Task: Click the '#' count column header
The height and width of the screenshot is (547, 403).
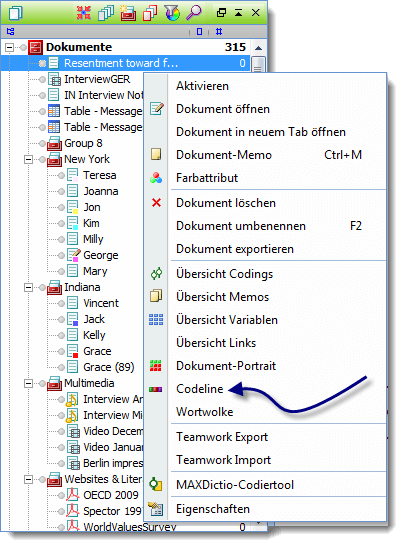Action: coord(219,32)
